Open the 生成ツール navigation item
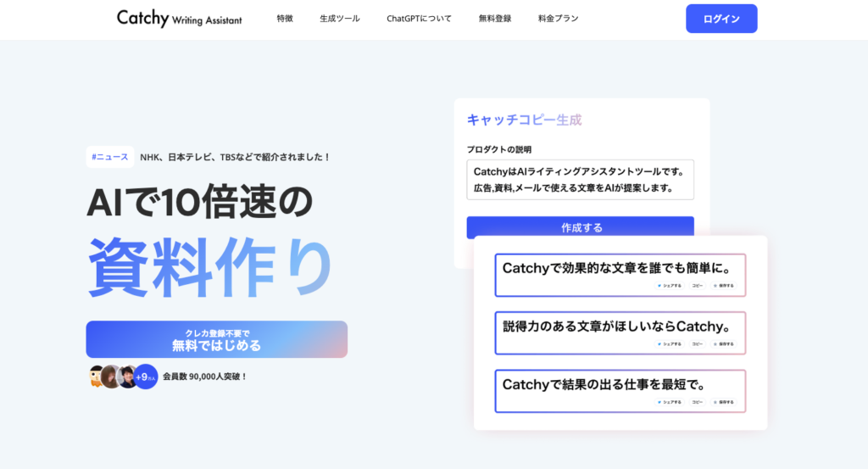 (340, 19)
